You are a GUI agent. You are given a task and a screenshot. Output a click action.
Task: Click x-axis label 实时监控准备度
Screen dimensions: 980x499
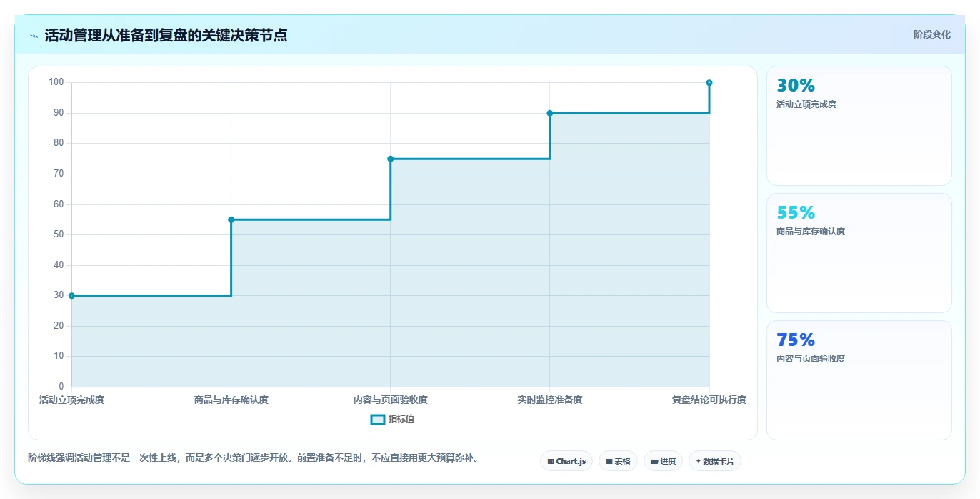pos(550,400)
